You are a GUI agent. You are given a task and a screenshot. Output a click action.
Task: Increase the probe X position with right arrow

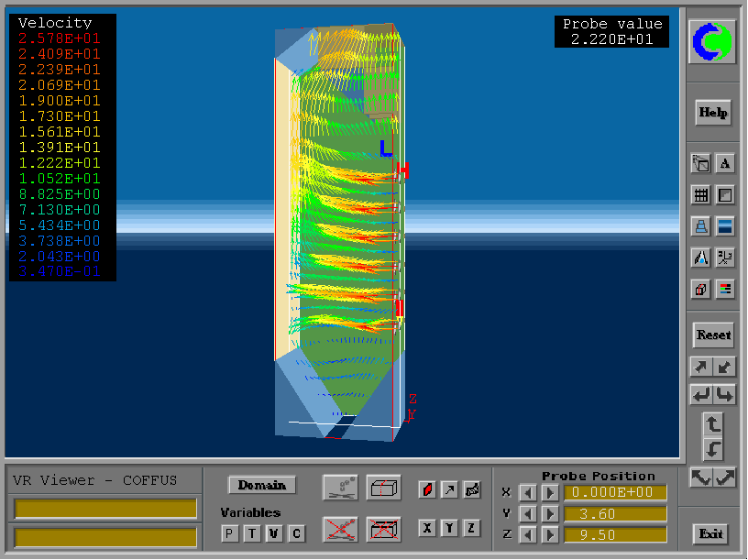tap(549, 493)
